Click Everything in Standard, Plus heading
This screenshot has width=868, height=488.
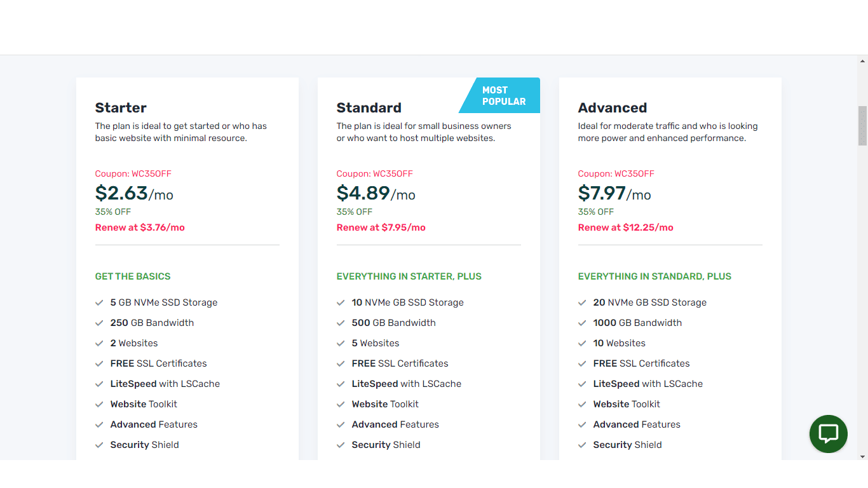[x=654, y=276]
